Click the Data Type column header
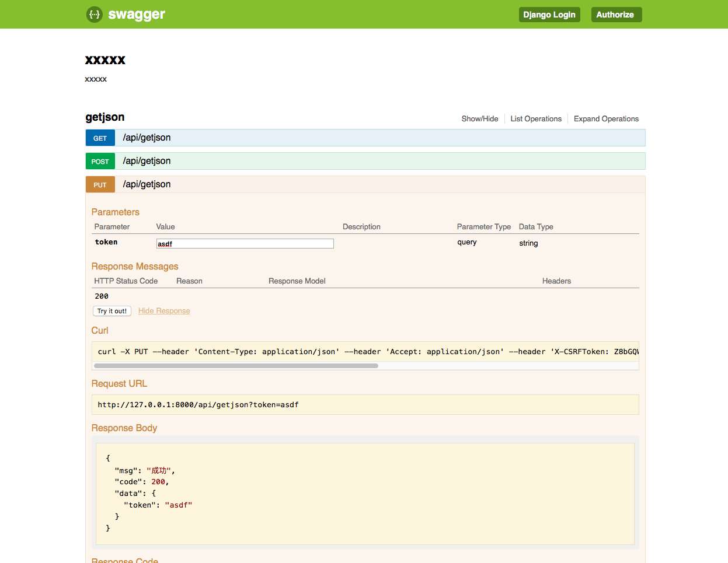This screenshot has height=563, width=728. tap(536, 226)
